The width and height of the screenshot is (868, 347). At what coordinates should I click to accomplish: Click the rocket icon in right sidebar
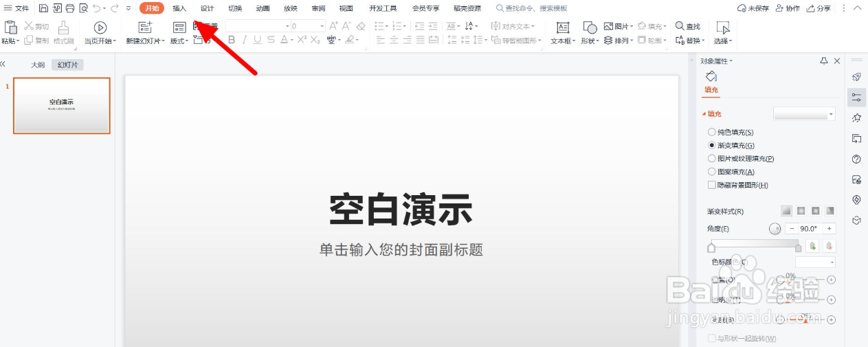click(x=856, y=77)
